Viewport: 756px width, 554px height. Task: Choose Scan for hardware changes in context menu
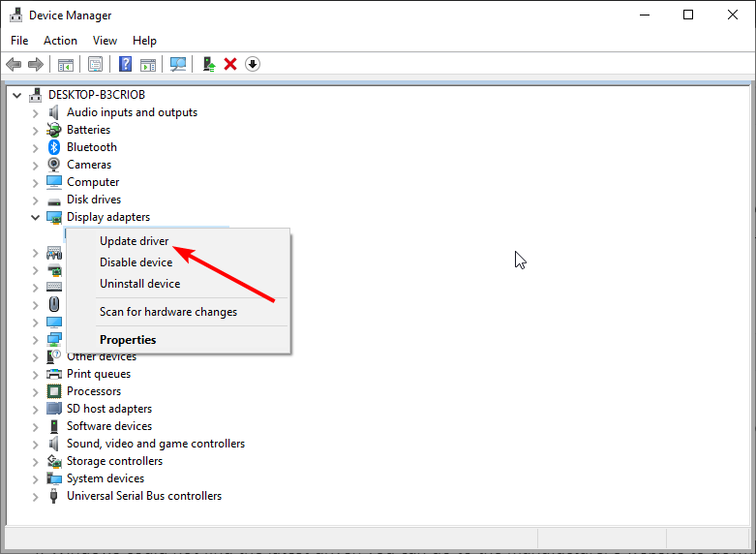pos(178,312)
